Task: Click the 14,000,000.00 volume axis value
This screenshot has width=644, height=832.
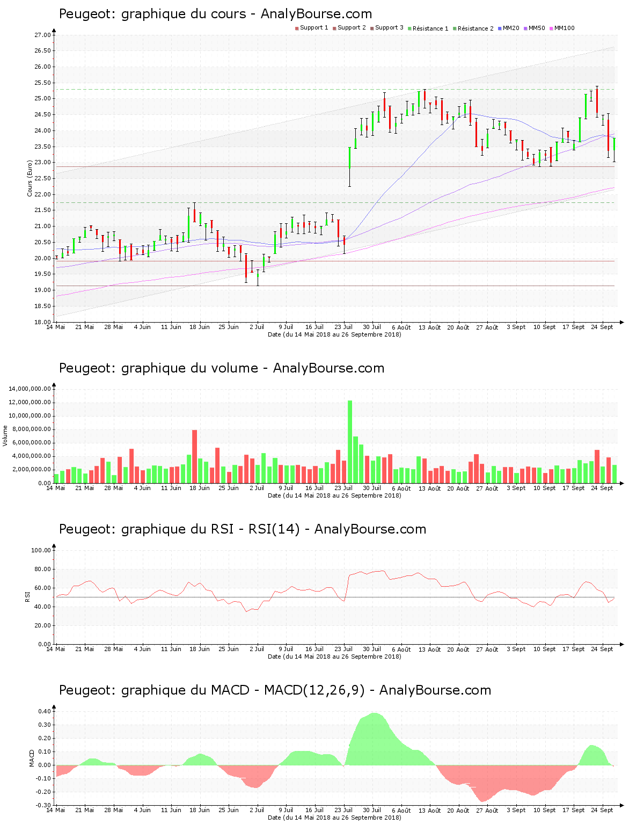Action: (x=30, y=389)
